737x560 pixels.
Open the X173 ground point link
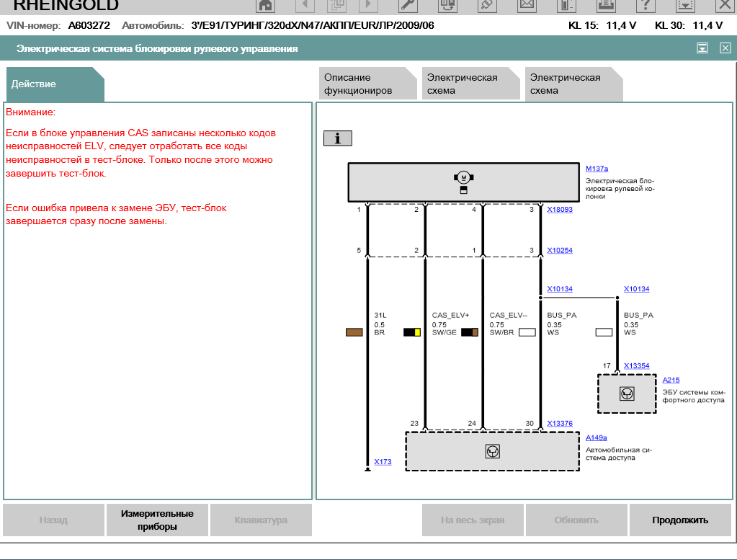pyautogui.click(x=383, y=462)
